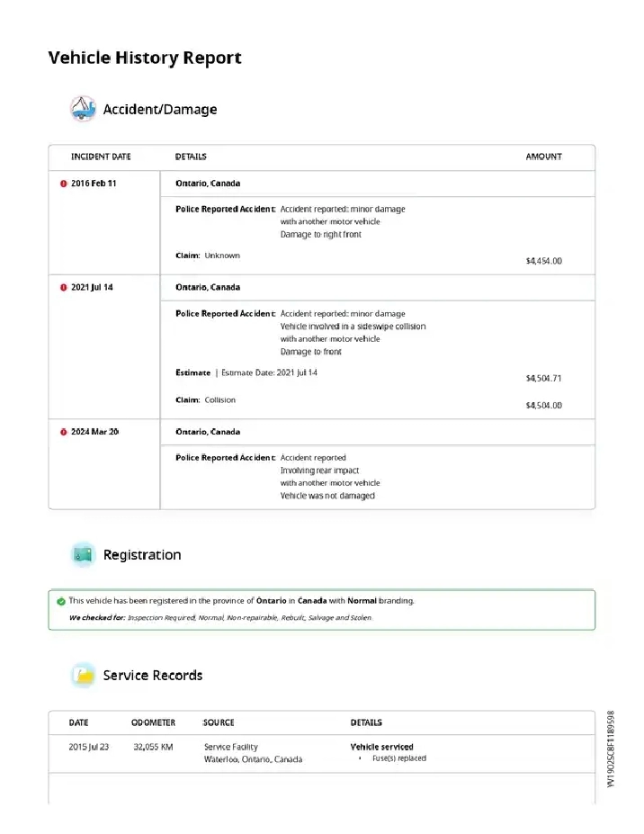The height and width of the screenshot is (834, 644).
Task: Click the AMOUNT column header
Action: (543, 157)
